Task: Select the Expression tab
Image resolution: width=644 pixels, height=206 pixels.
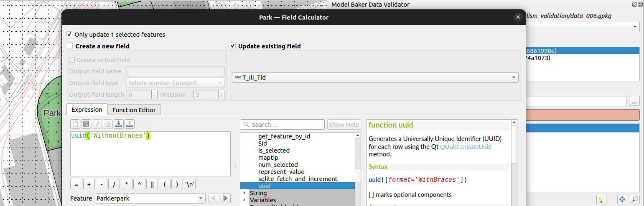Action: tap(87, 110)
